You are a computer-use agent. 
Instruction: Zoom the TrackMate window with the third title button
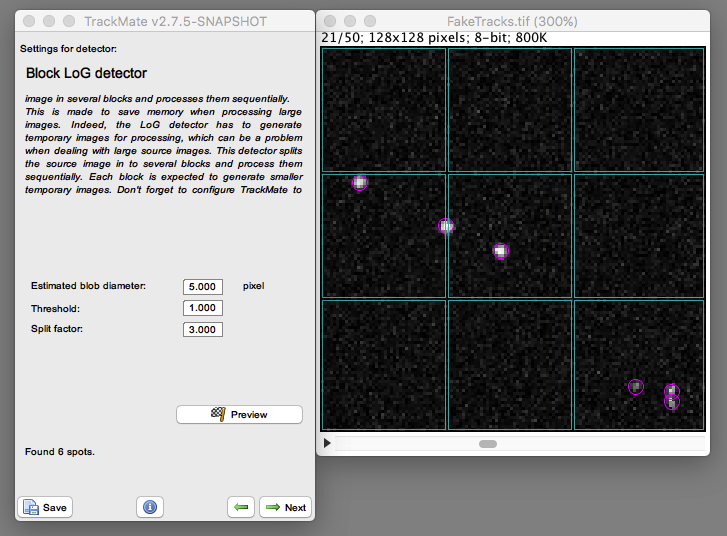69,21
